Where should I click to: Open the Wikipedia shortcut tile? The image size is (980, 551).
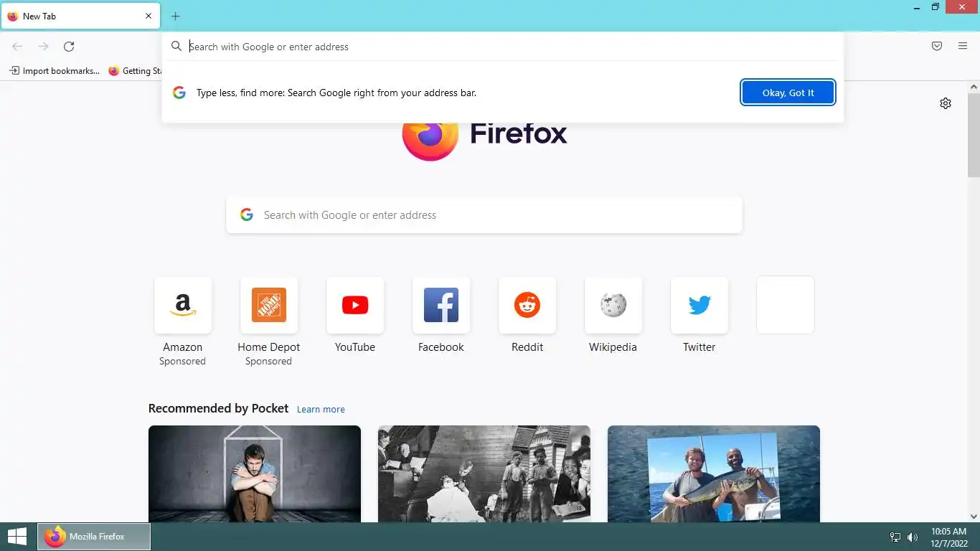613,316
